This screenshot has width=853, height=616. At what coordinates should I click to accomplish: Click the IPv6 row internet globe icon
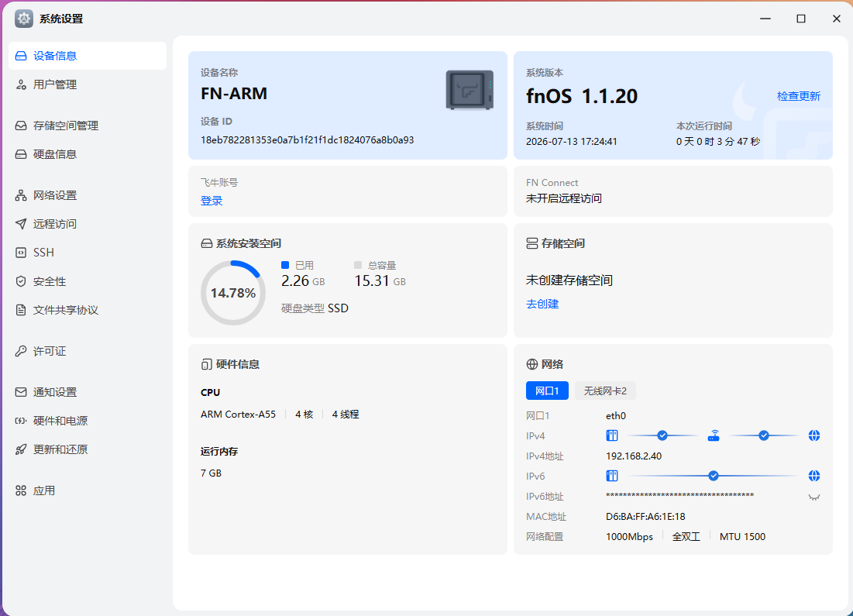pos(813,476)
